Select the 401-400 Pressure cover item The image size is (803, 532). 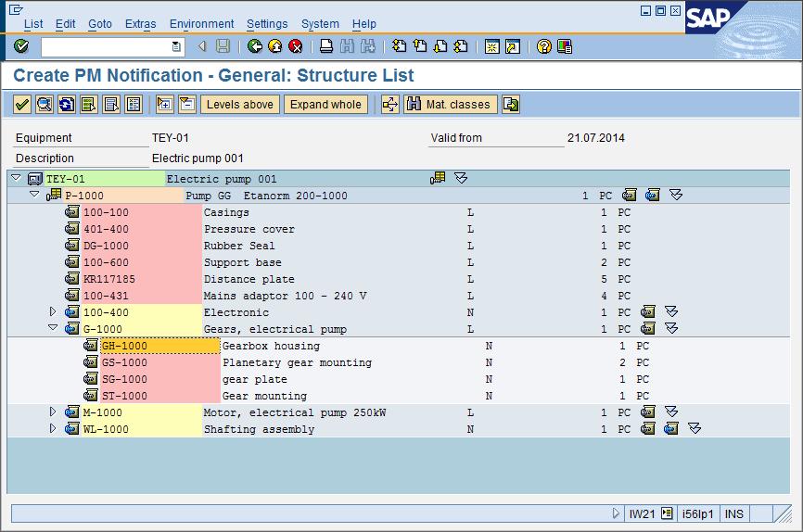coord(141,229)
